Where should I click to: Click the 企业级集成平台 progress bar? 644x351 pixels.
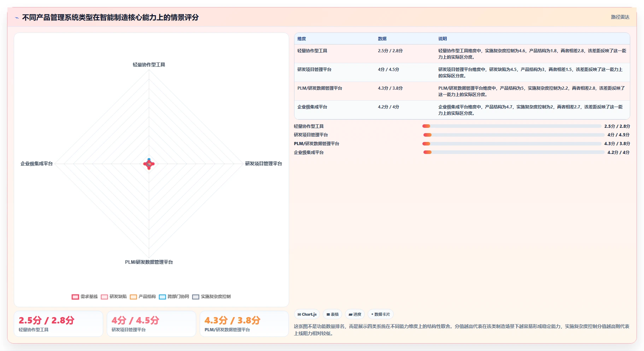tap(514, 152)
